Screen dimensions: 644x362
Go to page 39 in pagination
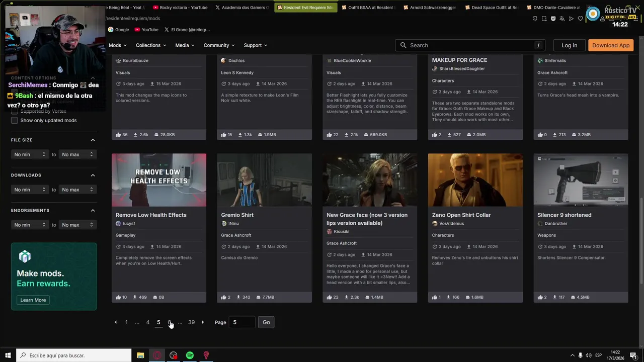click(x=191, y=322)
